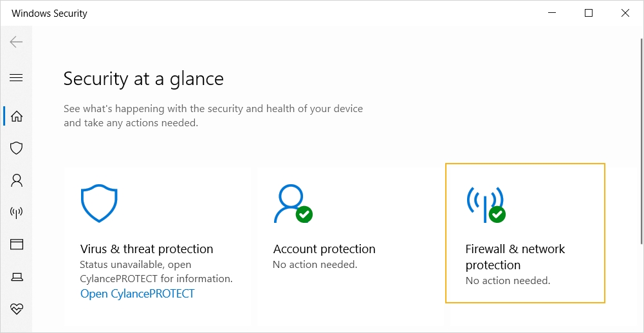Click the Account protection person tile icon
The image size is (644, 333).
coord(291,204)
